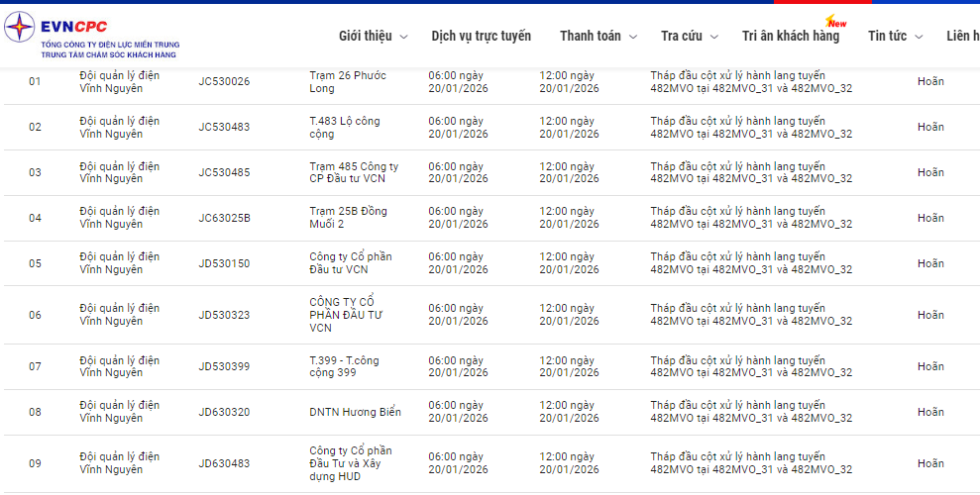Click the EVNCPC logo icon

coord(20,27)
